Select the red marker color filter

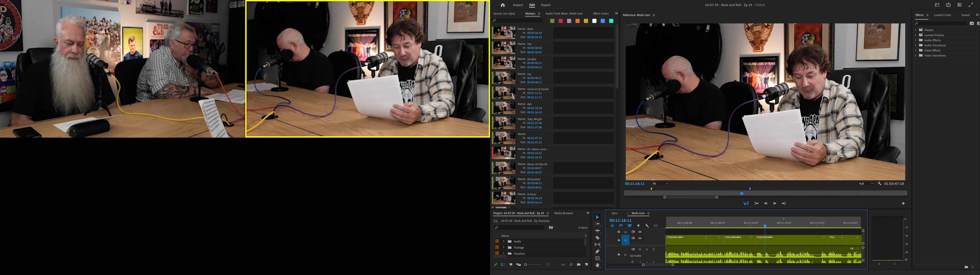(x=560, y=21)
